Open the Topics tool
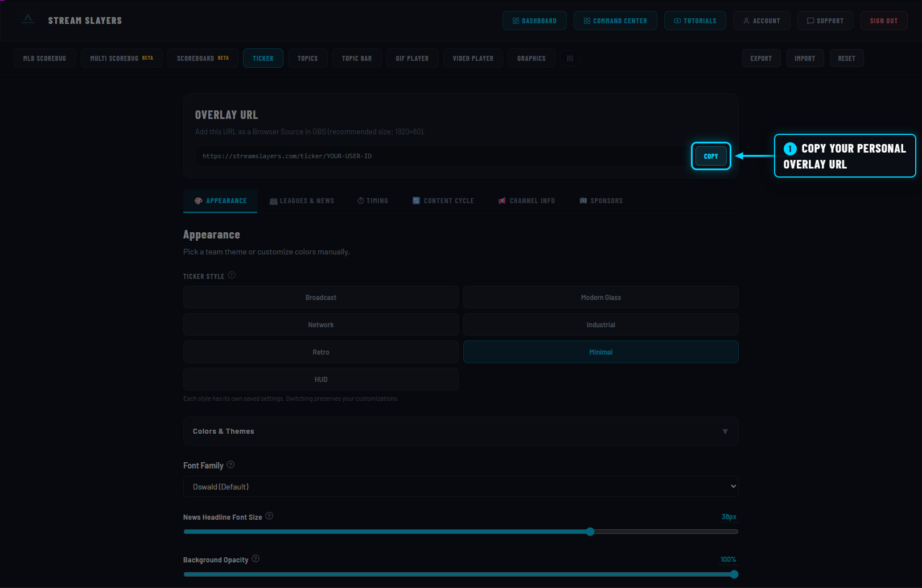Viewport: 922px width, 588px height. point(307,58)
